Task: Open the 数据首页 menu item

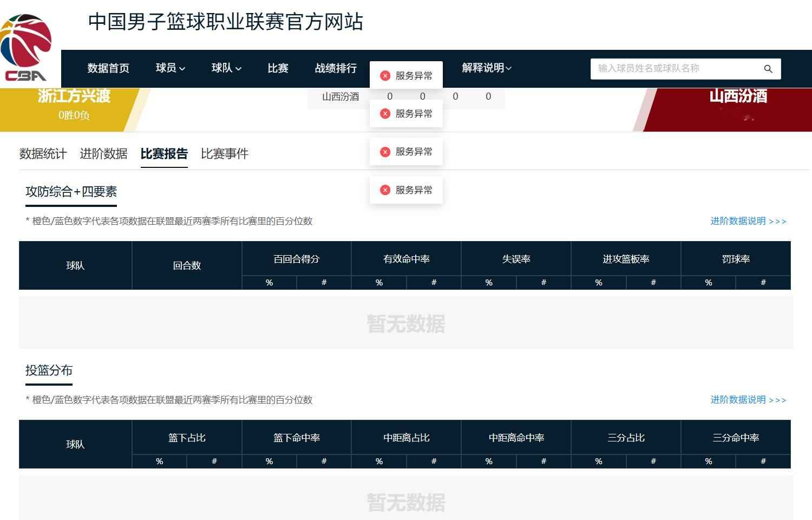Action: point(108,68)
